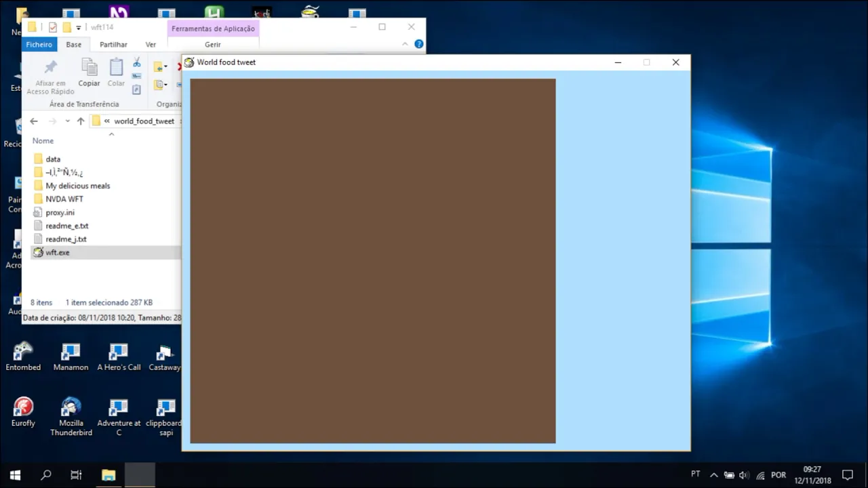Open the notification action center icon

point(847,475)
